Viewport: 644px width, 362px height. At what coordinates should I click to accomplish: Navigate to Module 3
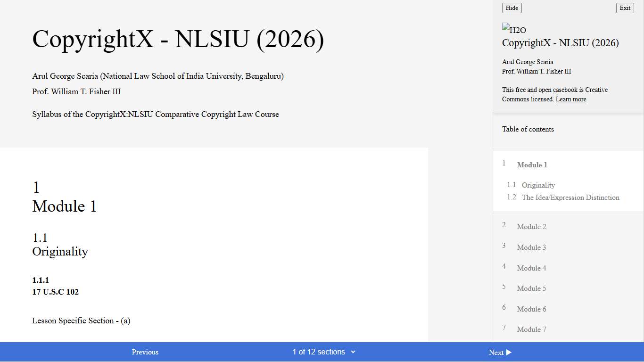531,247
